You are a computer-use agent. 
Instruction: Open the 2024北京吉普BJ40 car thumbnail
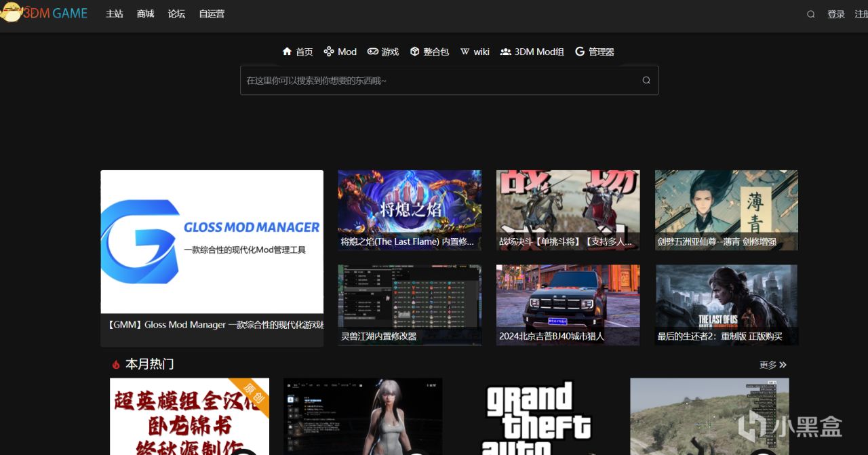[568, 305]
